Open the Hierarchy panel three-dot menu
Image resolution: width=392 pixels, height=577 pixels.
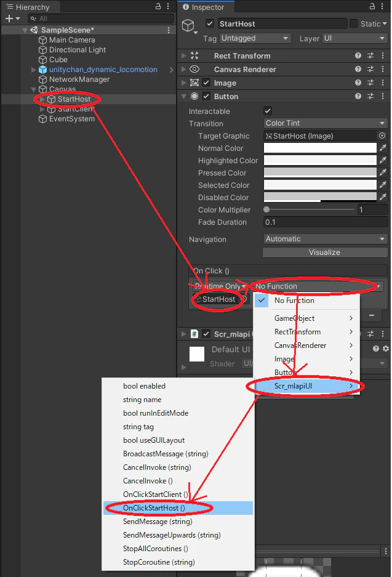tap(168, 6)
